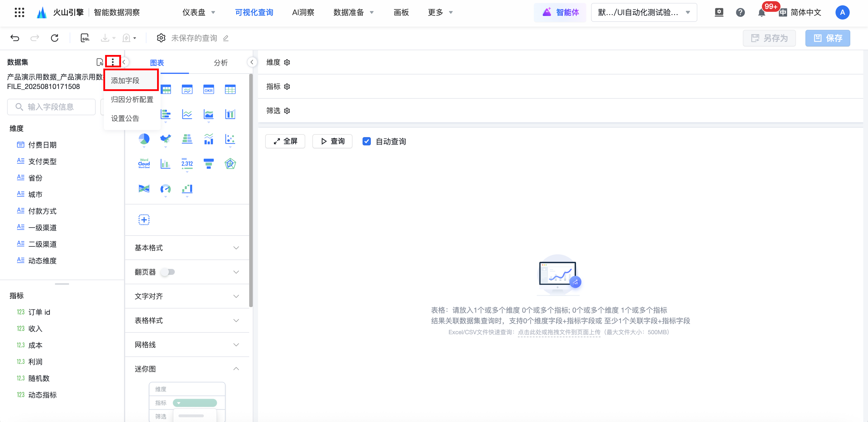This screenshot has height=422, width=868.
Task: Open 维度 shelf settings gear
Action: tap(287, 62)
